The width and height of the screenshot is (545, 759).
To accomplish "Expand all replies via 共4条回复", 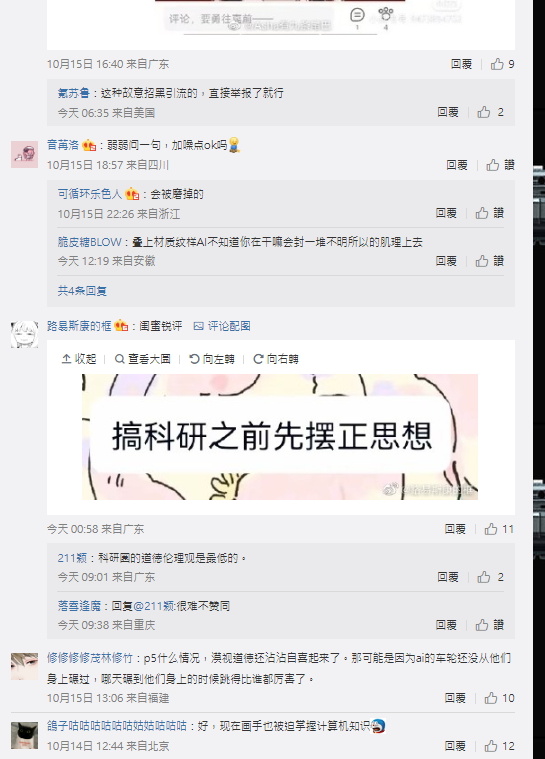I will [x=82, y=290].
